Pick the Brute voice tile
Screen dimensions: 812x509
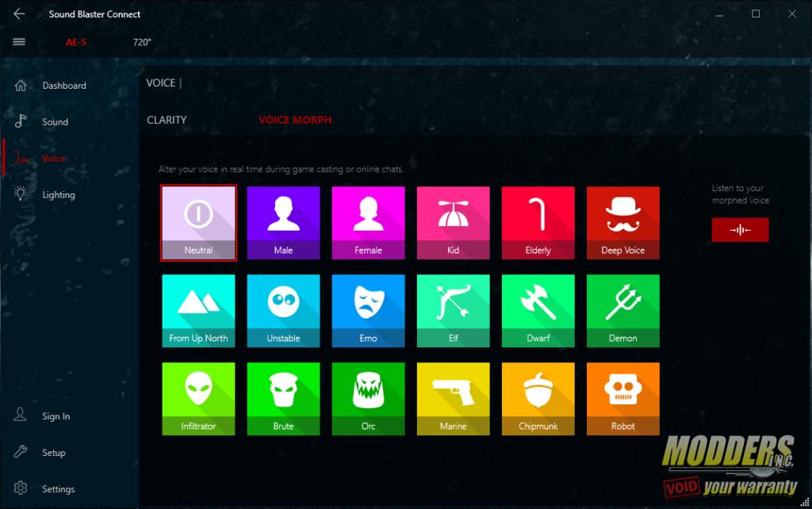pos(283,399)
